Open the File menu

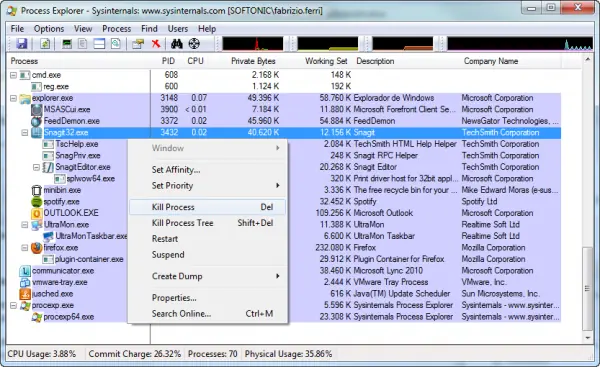click(x=17, y=29)
